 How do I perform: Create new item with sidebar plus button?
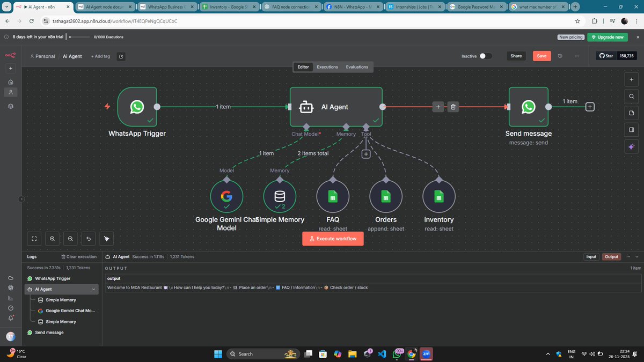(11, 69)
